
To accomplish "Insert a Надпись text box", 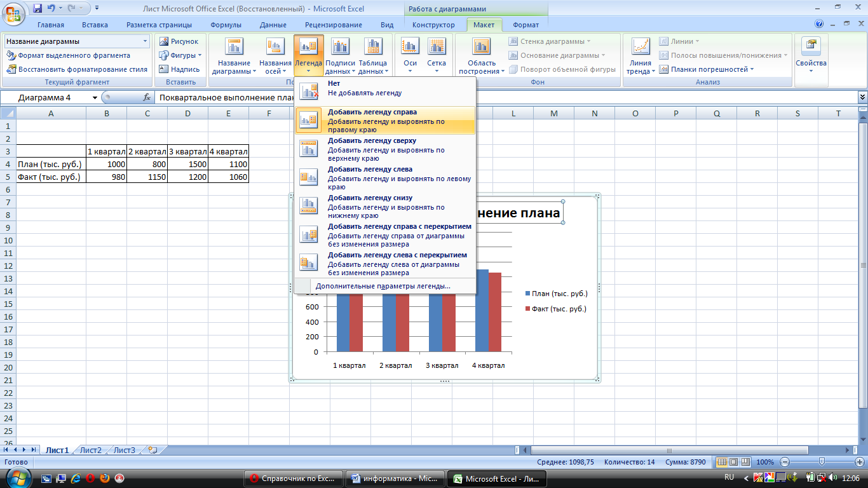I will [179, 69].
